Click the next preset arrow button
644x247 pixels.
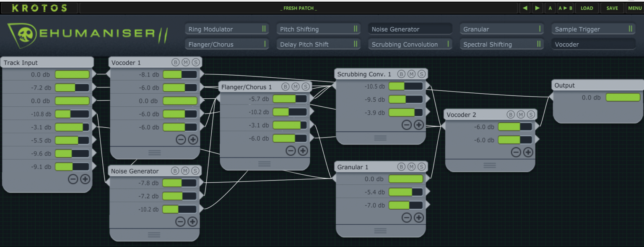[538, 8]
